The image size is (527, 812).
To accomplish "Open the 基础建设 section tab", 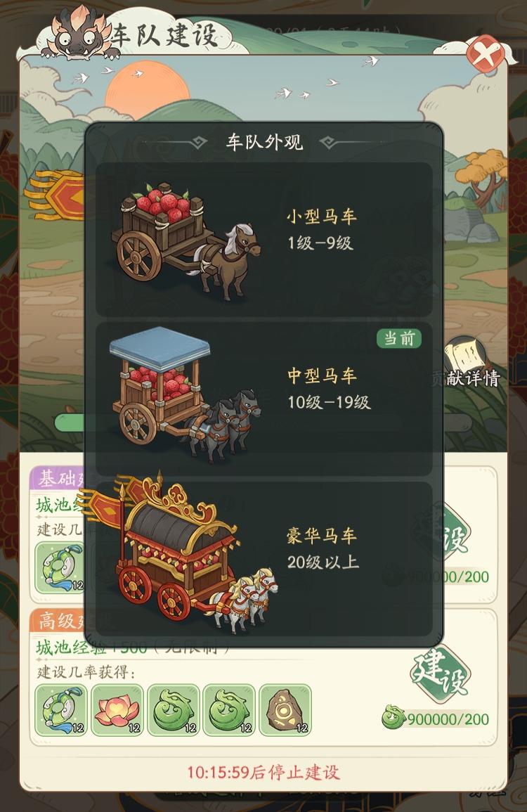I will [58, 478].
